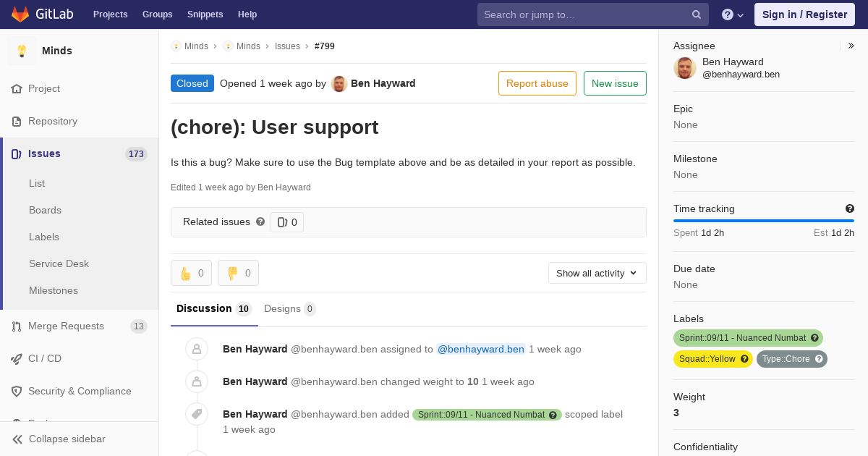Click the help icon on Type::Chore label

pos(819,359)
